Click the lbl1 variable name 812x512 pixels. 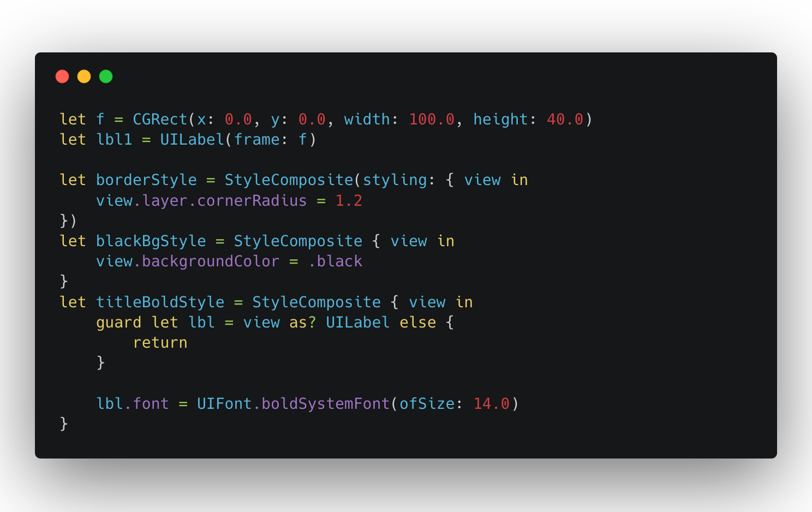pyautogui.click(x=114, y=139)
